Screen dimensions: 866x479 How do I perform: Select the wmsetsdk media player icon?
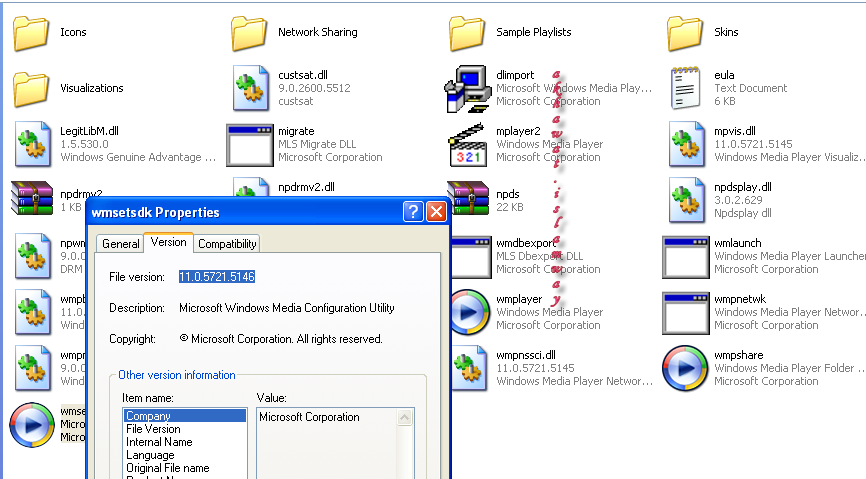point(32,425)
